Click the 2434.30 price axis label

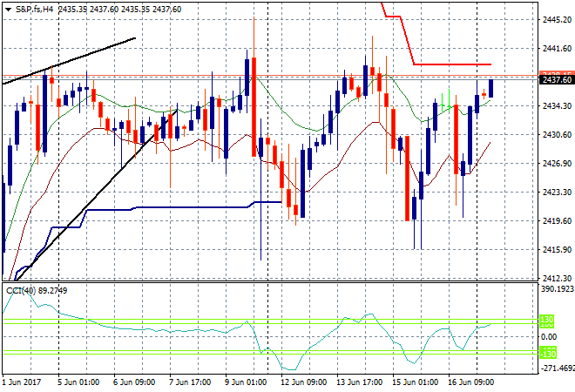557,106
